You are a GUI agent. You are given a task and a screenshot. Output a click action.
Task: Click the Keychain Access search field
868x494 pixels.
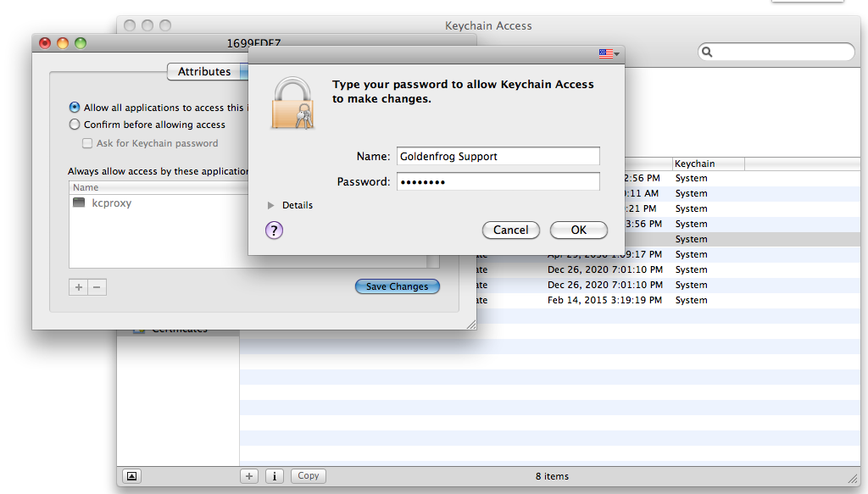pyautogui.click(x=776, y=52)
